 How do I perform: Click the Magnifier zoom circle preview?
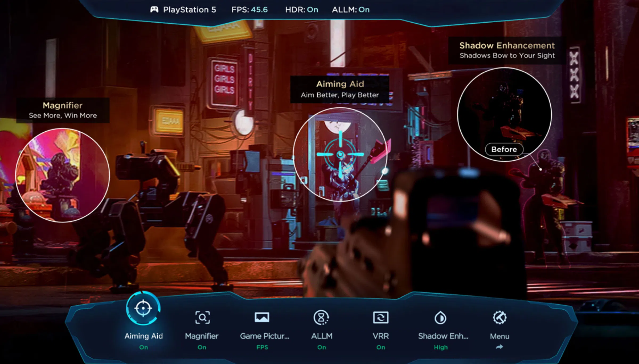(63, 175)
